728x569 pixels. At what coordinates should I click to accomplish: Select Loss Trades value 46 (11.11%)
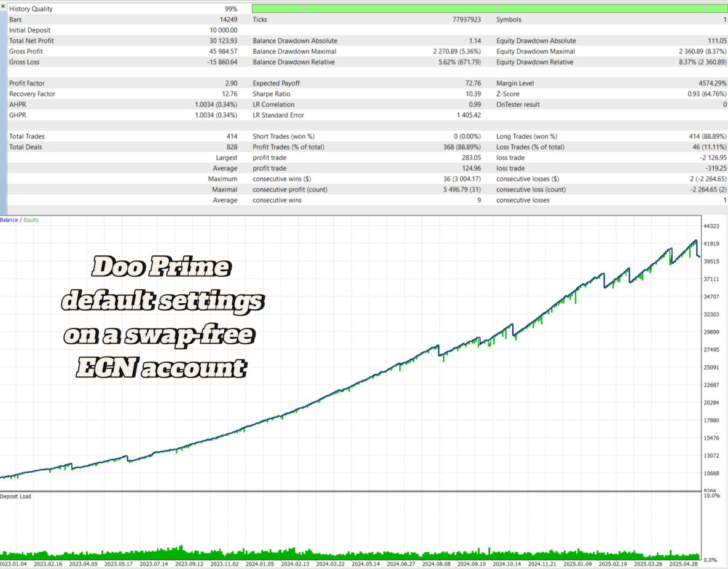pyautogui.click(x=710, y=147)
